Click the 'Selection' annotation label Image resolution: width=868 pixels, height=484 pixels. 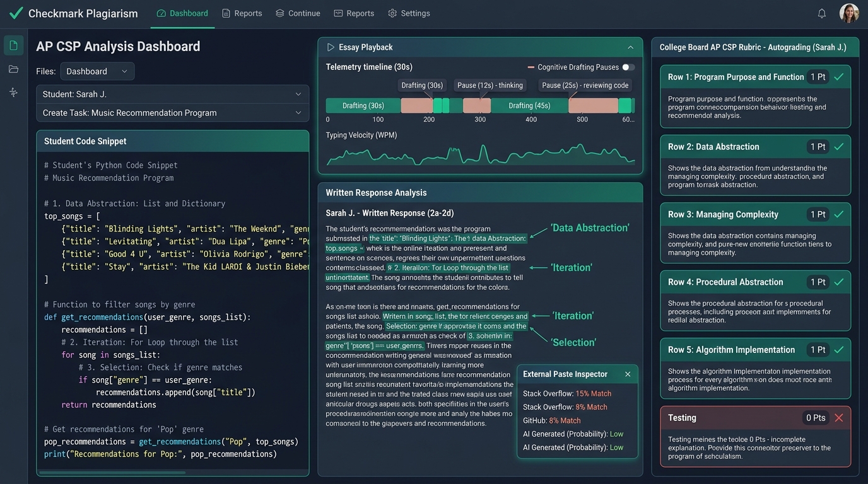pyautogui.click(x=573, y=342)
